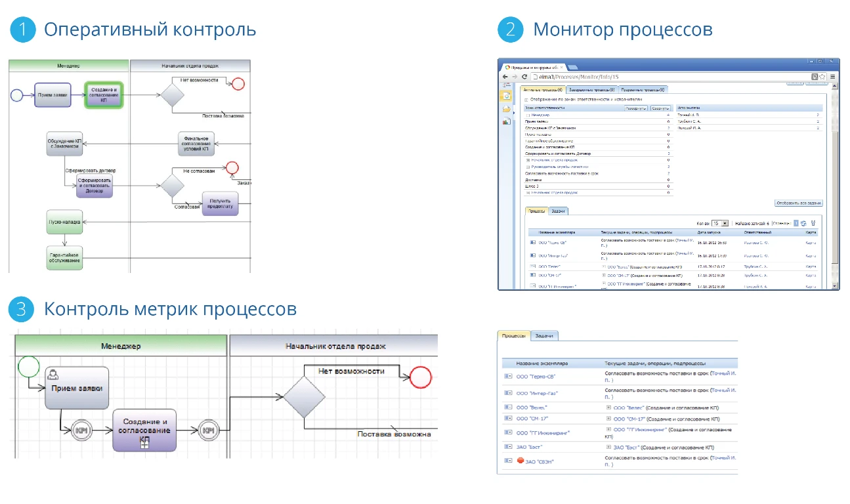
Task: Open the Кол-во records per page dropdown
Action: point(723,222)
